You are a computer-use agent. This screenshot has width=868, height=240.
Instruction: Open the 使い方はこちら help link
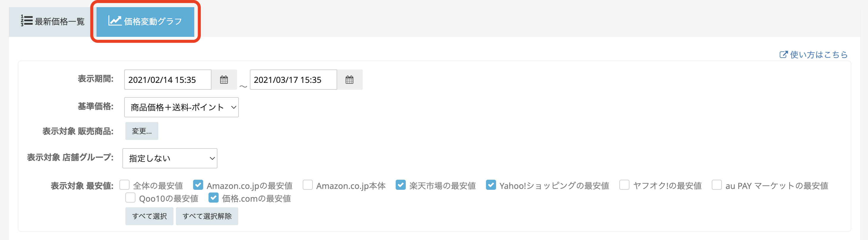[x=818, y=55]
